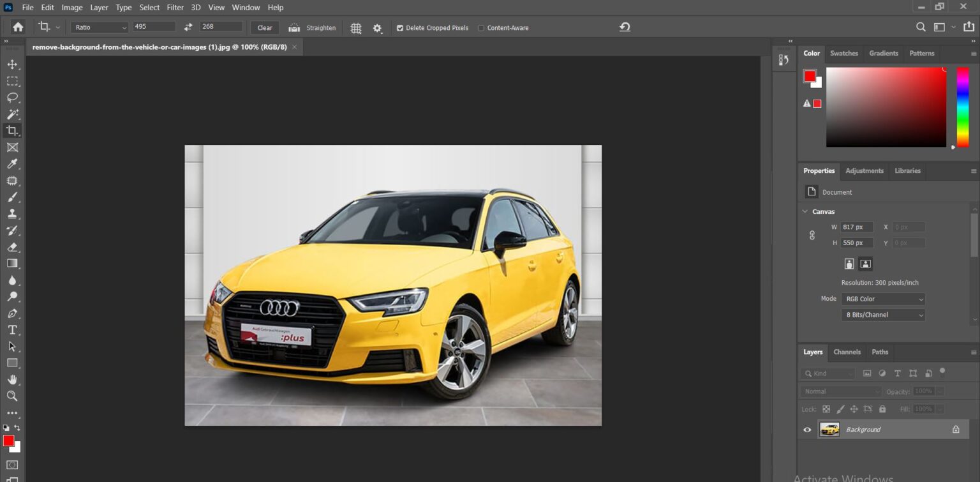The height and width of the screenshot is (482, 980).
Task: Select the Eyedropper tool
Action: tap(11, 164)
